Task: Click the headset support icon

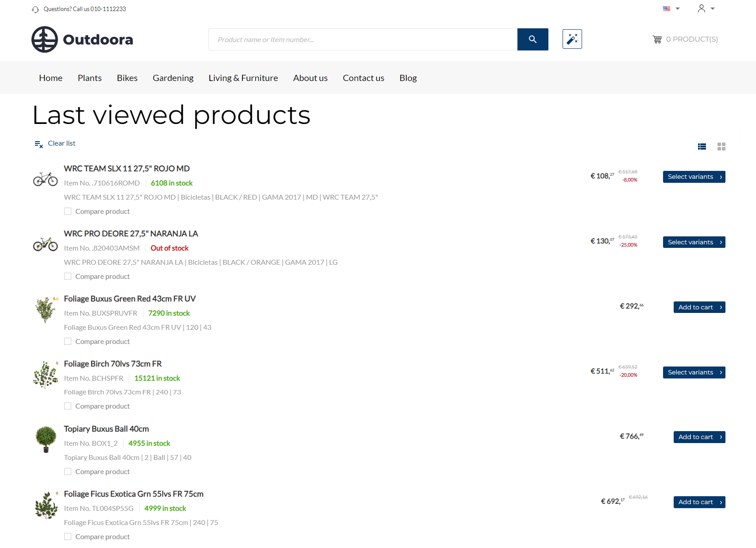Action: 35,9
